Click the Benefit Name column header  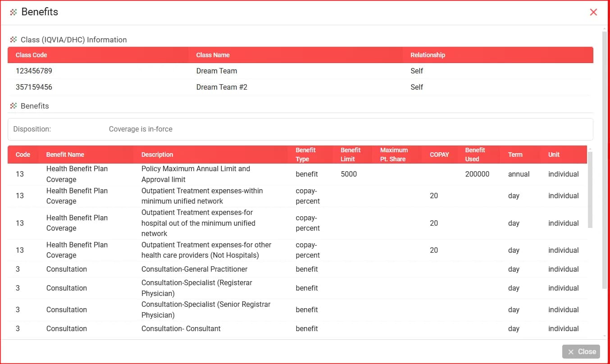click(x=65, y=155)
